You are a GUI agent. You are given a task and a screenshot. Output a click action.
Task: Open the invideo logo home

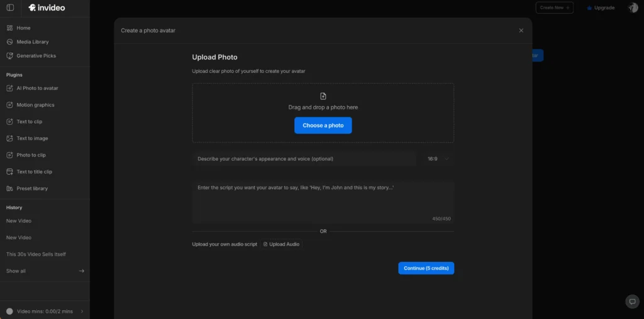click(x=47, y=8)
